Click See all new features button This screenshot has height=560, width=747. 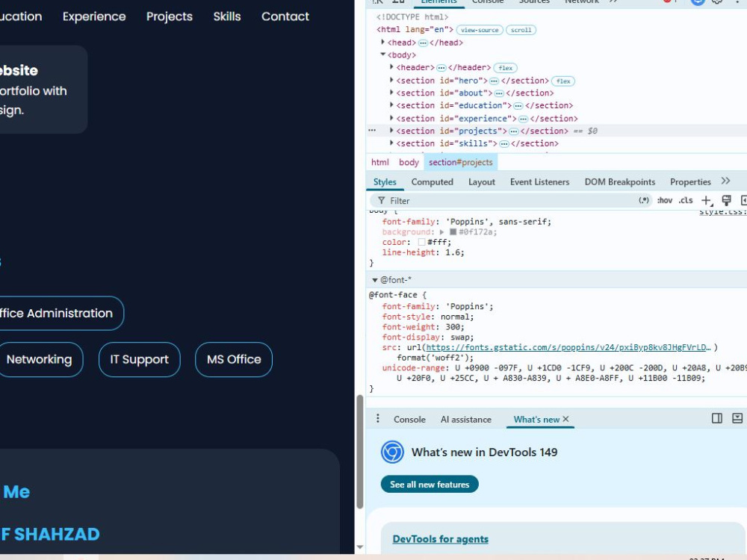point(430,485)
